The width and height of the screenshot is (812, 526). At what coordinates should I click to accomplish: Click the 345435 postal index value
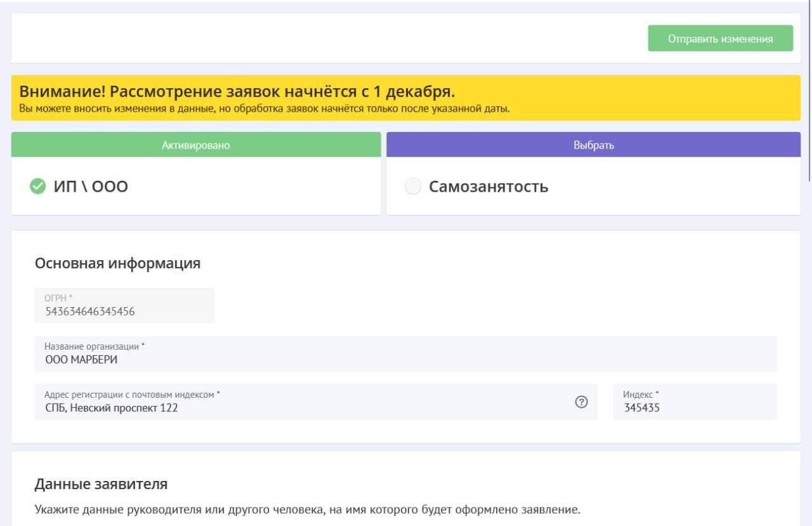[x=641, y=408]
